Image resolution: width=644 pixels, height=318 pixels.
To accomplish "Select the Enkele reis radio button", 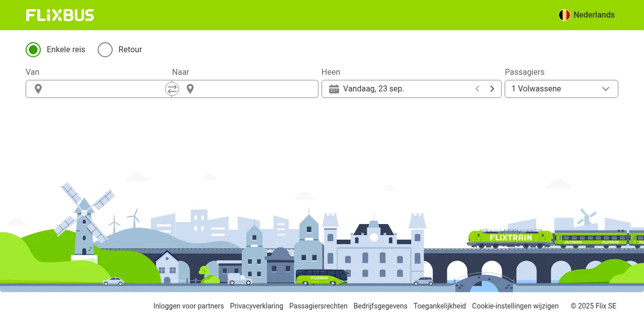I will [33, 50].
